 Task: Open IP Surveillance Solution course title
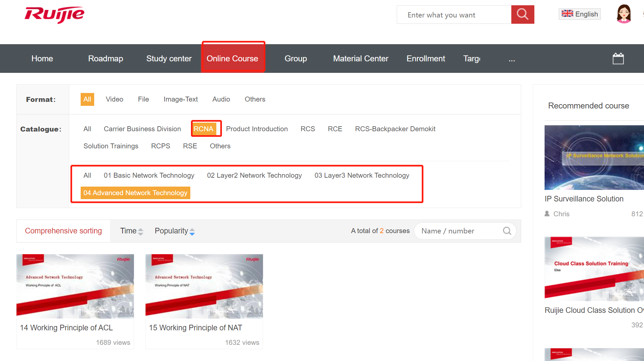584,199
